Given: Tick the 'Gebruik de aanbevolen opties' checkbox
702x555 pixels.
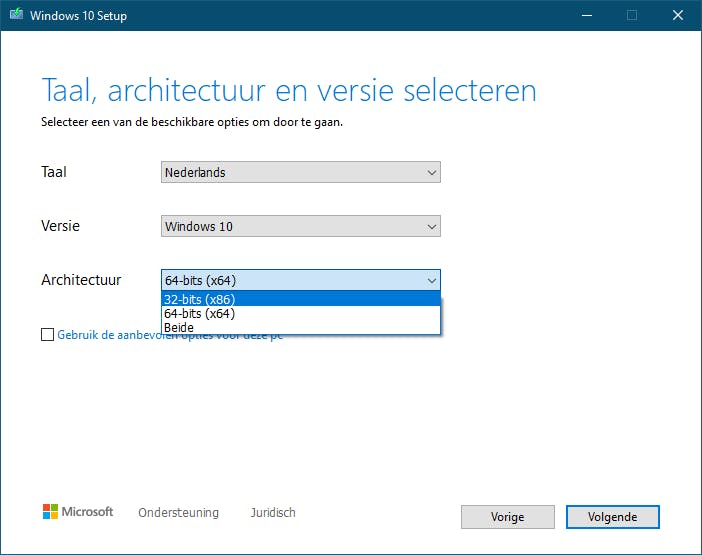Looking at the screenshot, I should click(47, 334).
